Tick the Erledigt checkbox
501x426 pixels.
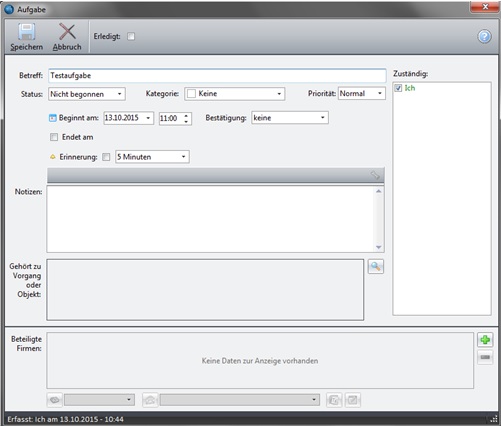pos(131,36)
